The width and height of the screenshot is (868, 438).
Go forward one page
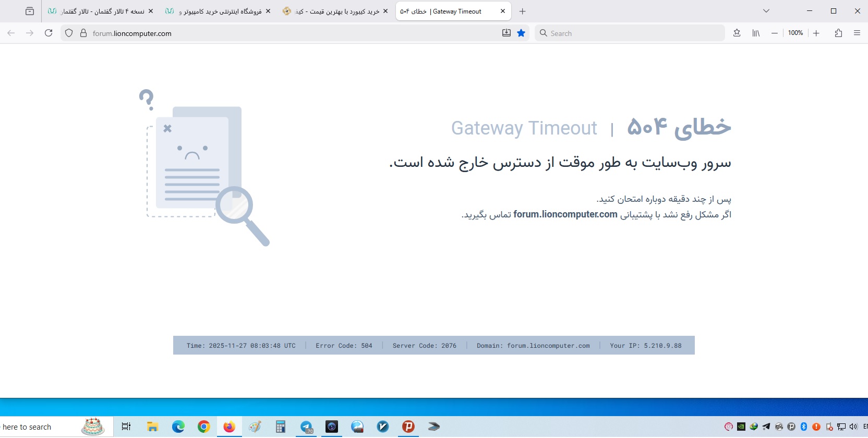[30, 33]
